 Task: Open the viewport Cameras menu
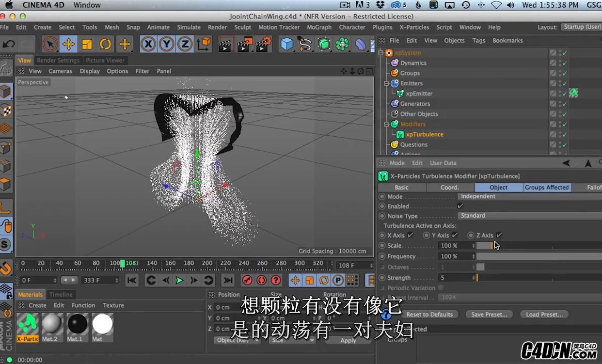(60, 71)
